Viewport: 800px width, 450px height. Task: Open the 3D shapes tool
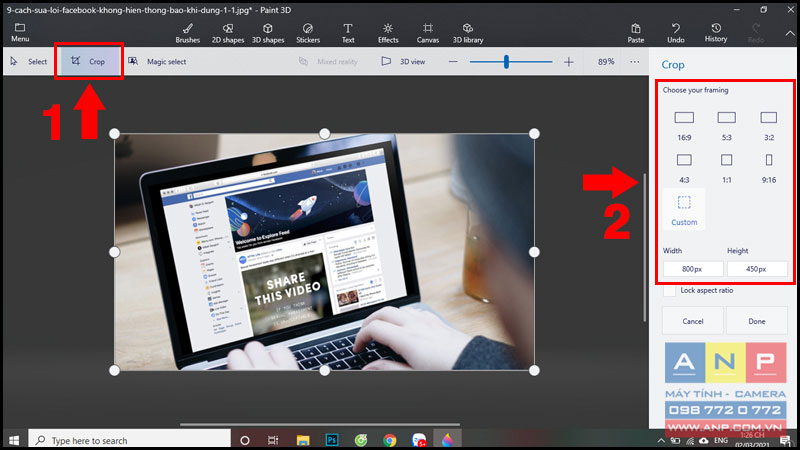click(268, 33)
